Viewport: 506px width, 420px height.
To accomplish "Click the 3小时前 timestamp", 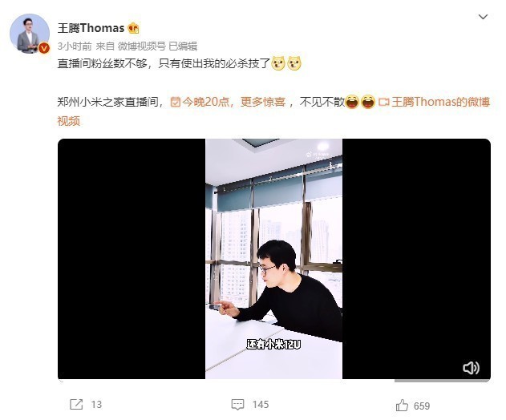I will pos(75,46).
